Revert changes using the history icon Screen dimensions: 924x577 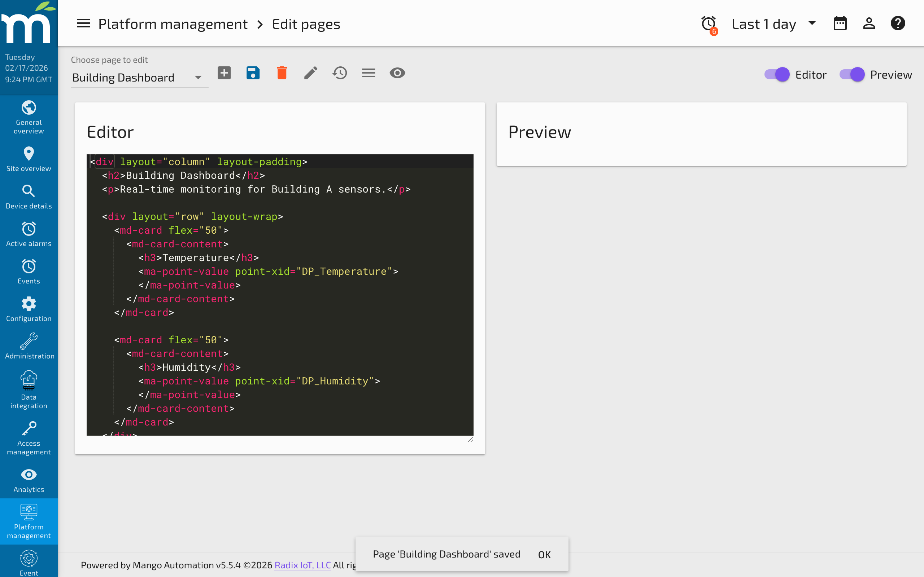click(339, 72)
